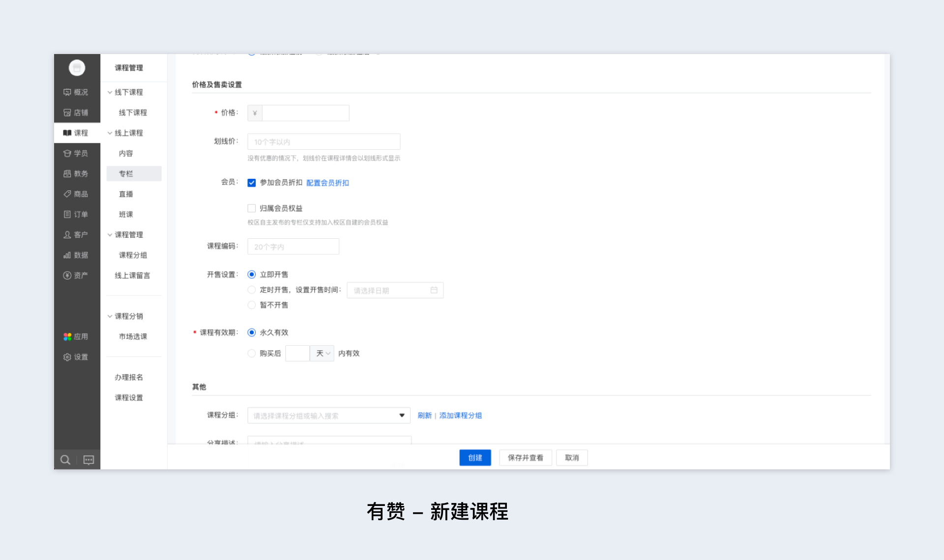Select 课程分组 in the side menu
The width and height of the screenshot is (944, 560).
coord(133,255)
